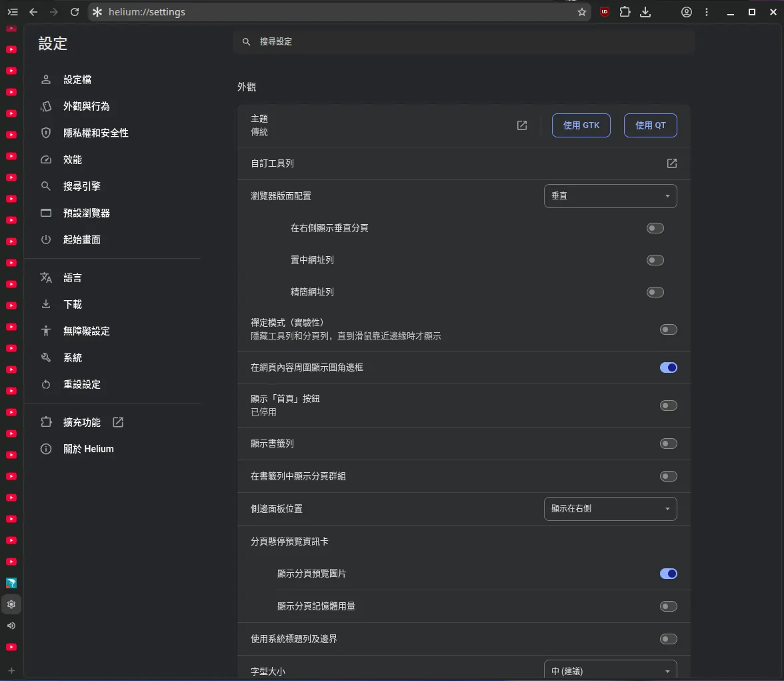Click the audio speaker tab in sidebar
Image resolution: width=784 pixels, height=681 pixels.
11,626
